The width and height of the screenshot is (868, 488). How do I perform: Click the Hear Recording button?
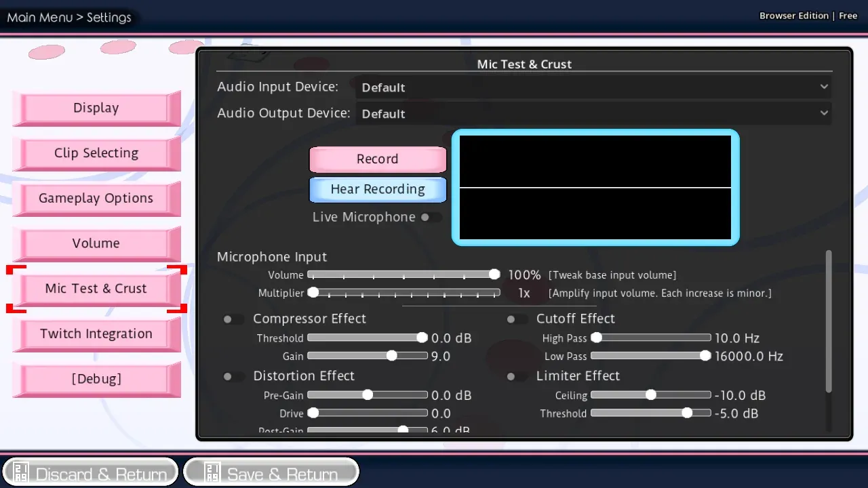(378, 190)
